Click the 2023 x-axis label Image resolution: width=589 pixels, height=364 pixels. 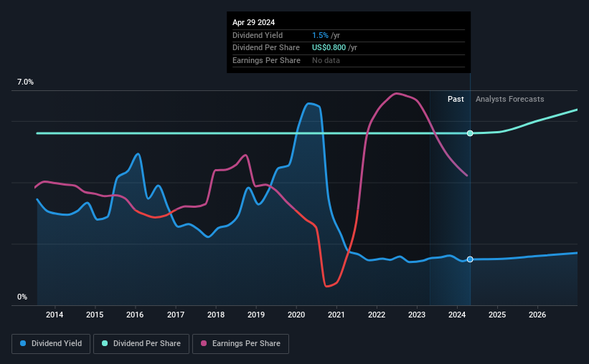coord(417,315)
